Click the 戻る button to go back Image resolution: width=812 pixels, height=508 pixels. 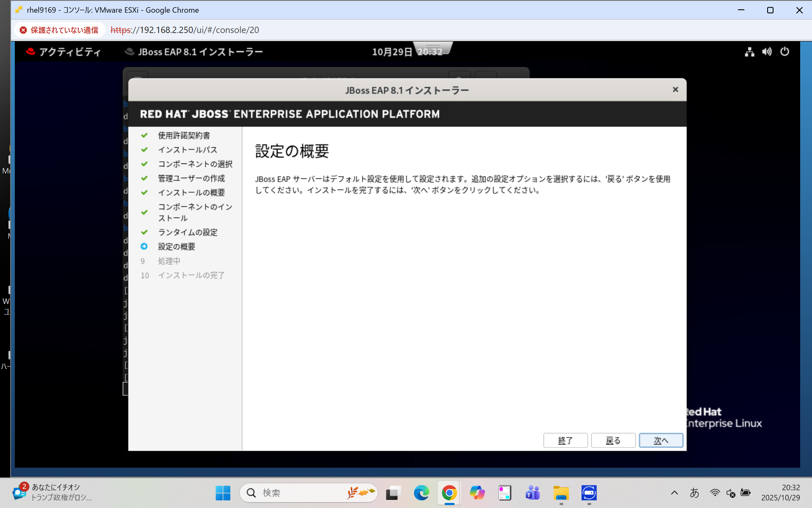pyautogui.click(x=613, y=440)
